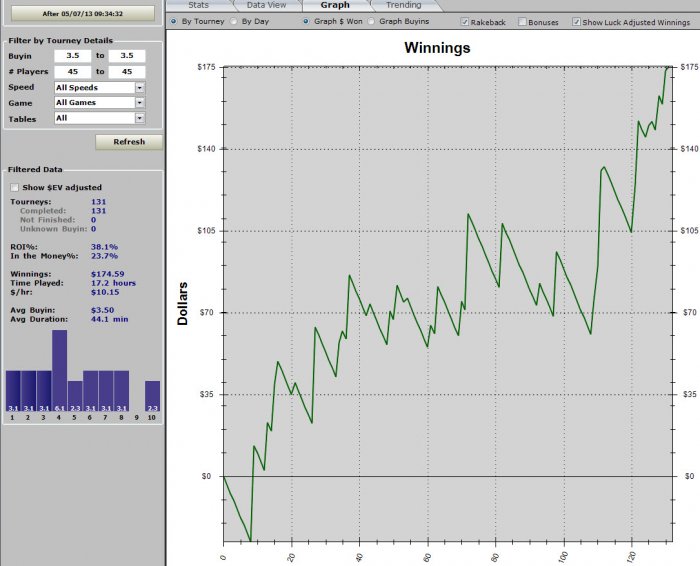Open the Trending tab
The height and width of the screenshot is (566, 700).
[404, 5]
